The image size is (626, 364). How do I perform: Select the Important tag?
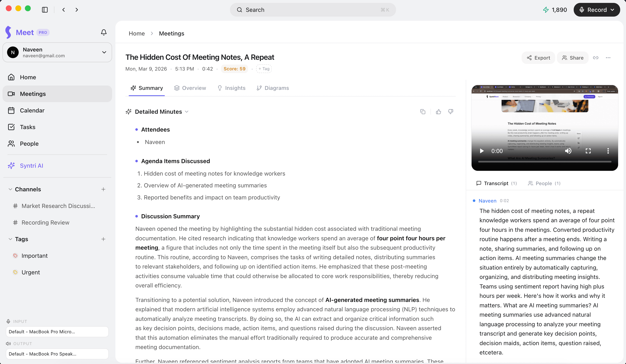pos(34,256)
